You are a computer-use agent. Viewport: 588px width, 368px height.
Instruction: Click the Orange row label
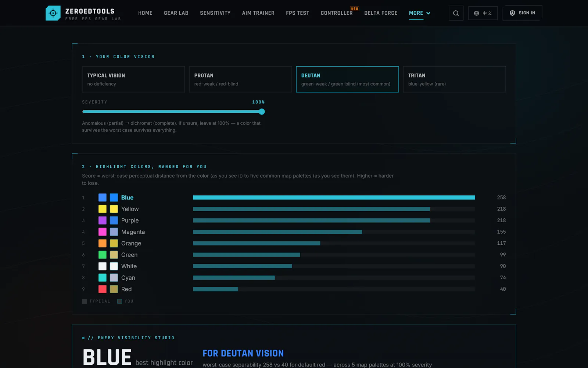[131, 243]
